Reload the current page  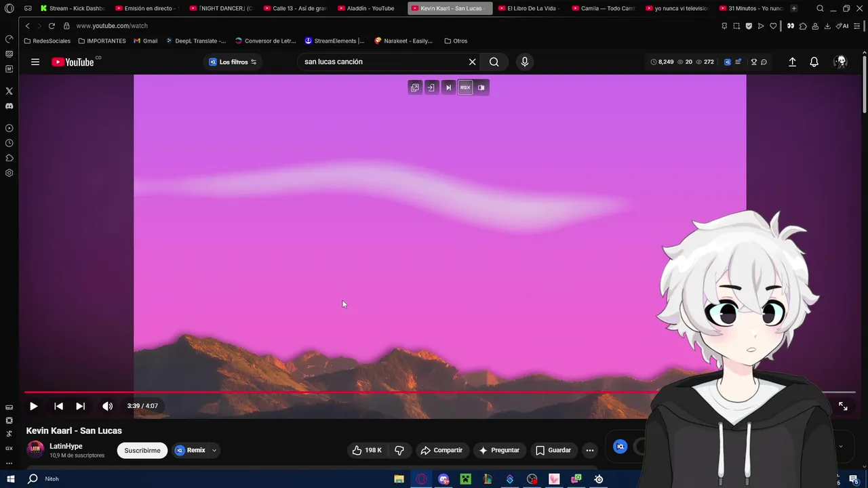click(52, 26)
